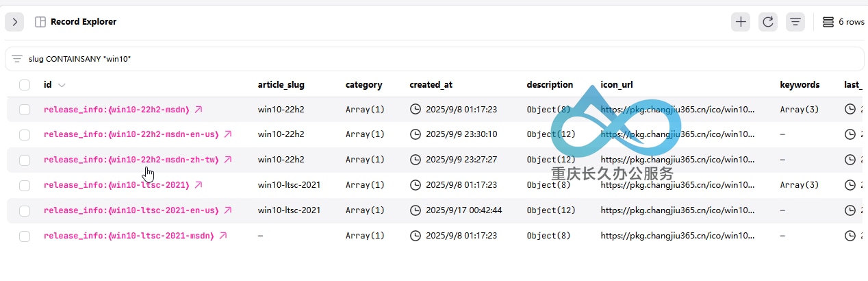Sort by the id column chevron
868x281 pixels.
click(62, 85)
